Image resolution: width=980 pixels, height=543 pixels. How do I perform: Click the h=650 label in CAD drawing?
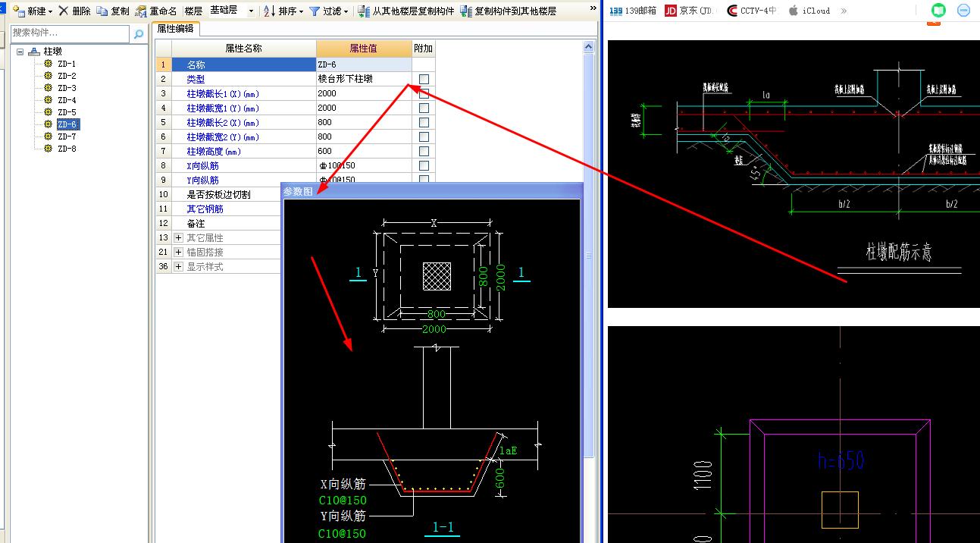[841, 460]
